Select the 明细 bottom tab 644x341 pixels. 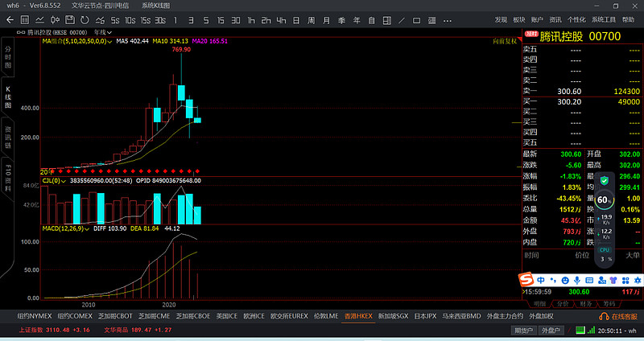tap(539, 304)
